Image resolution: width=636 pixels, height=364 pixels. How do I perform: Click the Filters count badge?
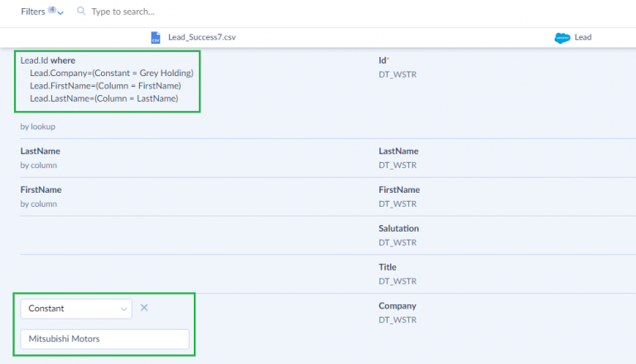(x=51, y=9)
